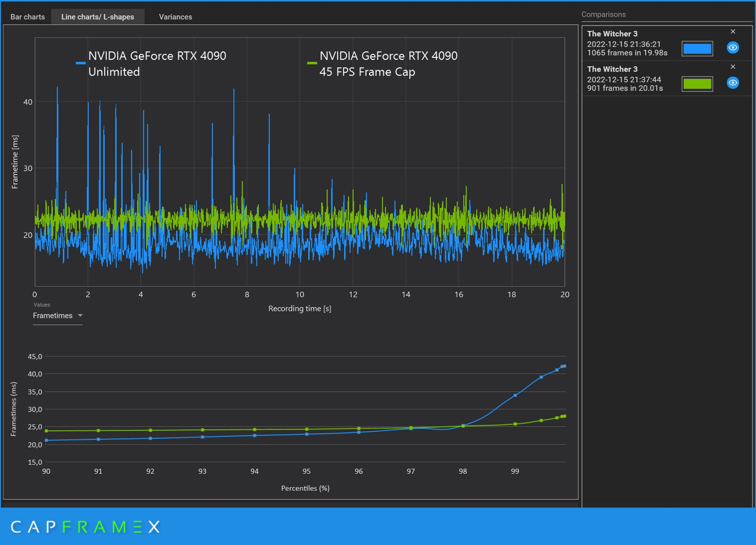This screenshot has width=756, height=545.
Task: Remove the 21:36:21 Witcher 3 comparison
Action: tap(733, 32)
